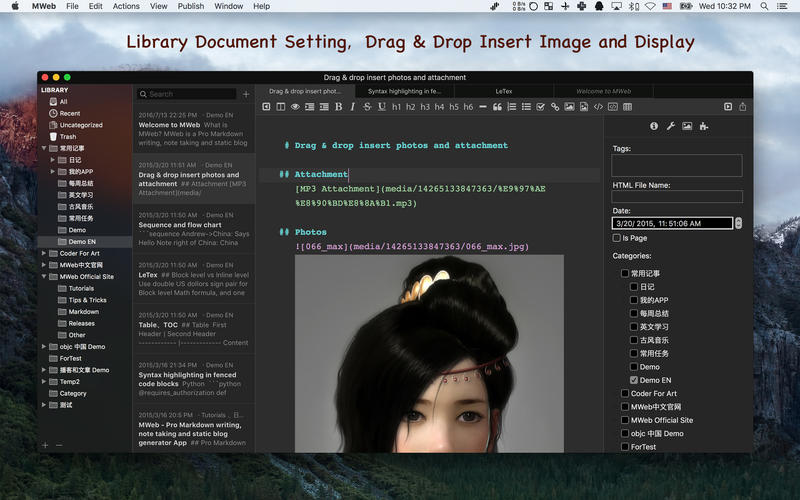Screen dimensions: 800x500
Task: Click the share icon at toolbar right
Action: pyautogui.click(x=742, y=107)
